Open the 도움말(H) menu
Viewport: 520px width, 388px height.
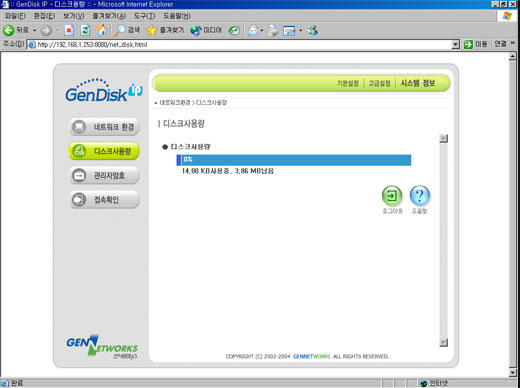(177, 16)
